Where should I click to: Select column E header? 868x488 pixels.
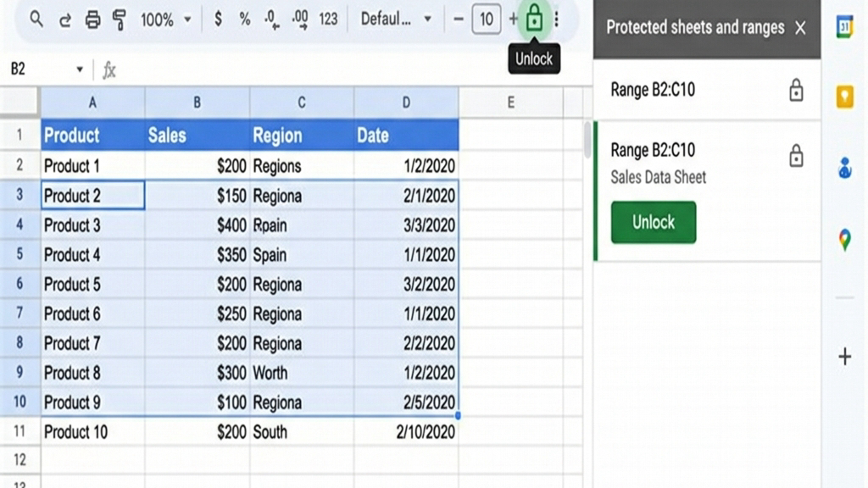pos(511,103)
